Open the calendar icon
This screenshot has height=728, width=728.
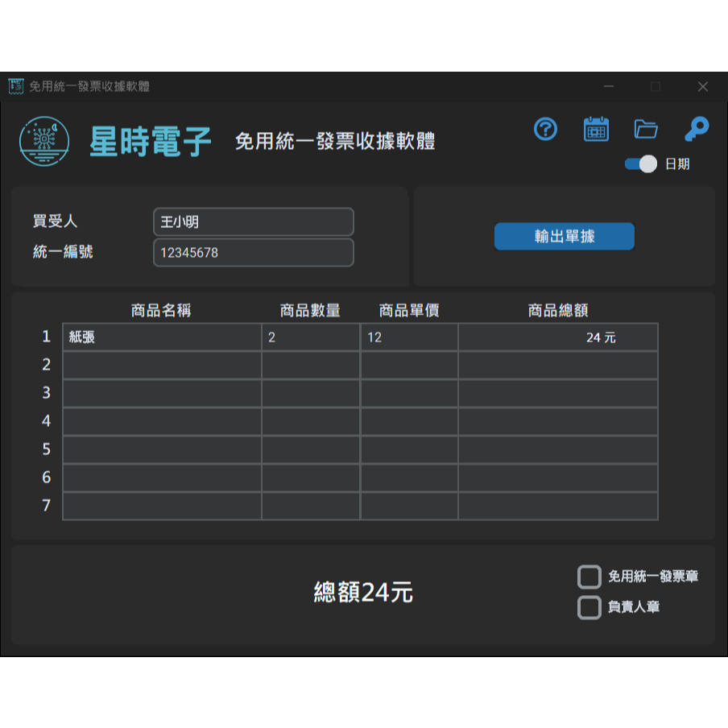[596, 129]
